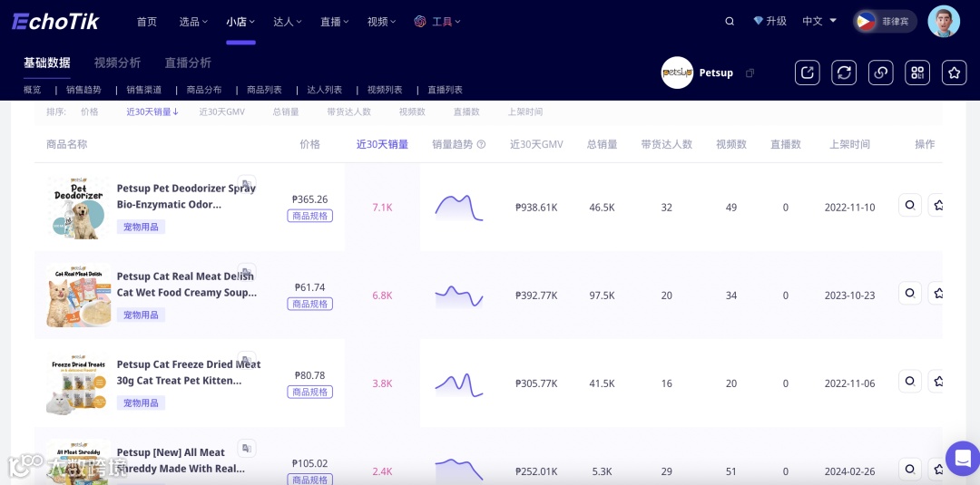
Task: Switch to the 直播分析 tab
Action: [188, 63]
